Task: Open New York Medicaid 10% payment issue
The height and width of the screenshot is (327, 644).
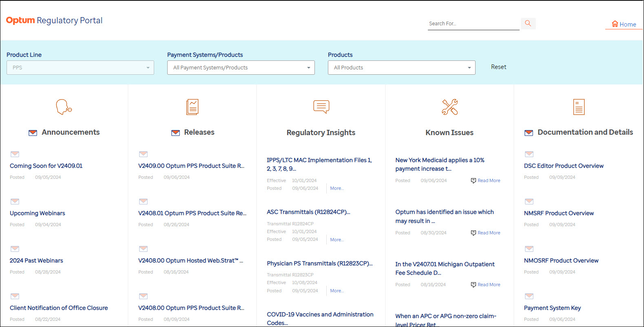Action: tap(440, 164)
